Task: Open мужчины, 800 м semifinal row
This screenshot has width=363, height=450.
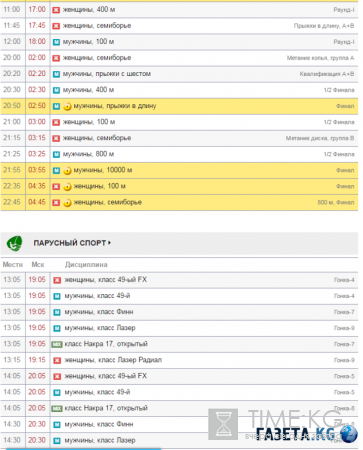Action: (179, 154)
